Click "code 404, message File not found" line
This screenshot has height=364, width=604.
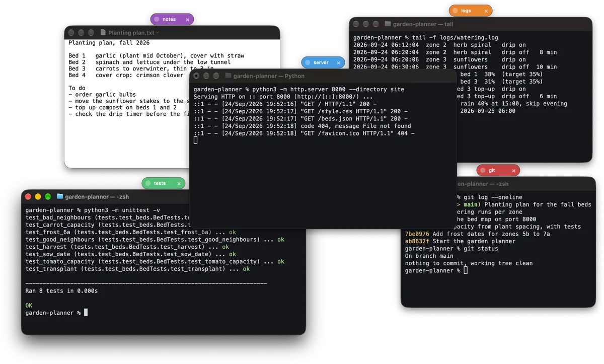303,126
